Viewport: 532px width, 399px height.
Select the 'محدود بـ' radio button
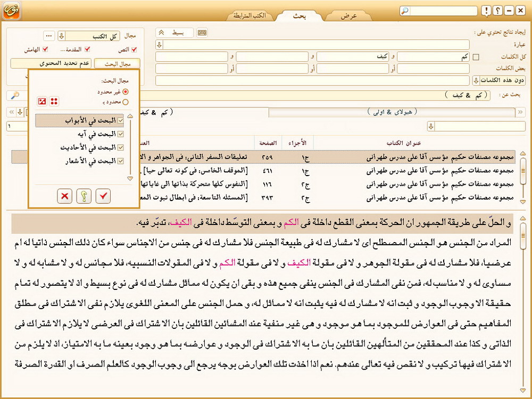pos(126,101)
